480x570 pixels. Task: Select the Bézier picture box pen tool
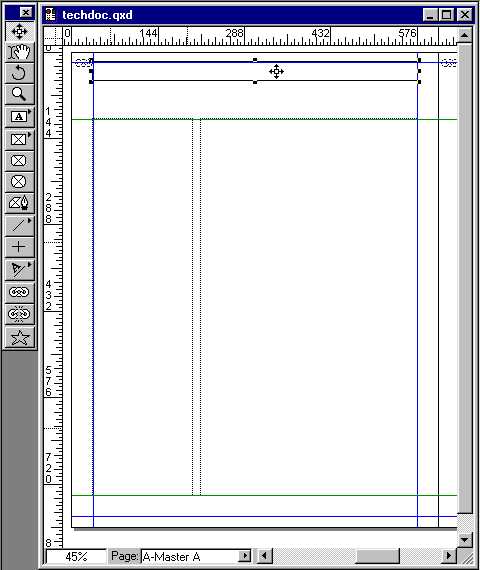(20, 203)
